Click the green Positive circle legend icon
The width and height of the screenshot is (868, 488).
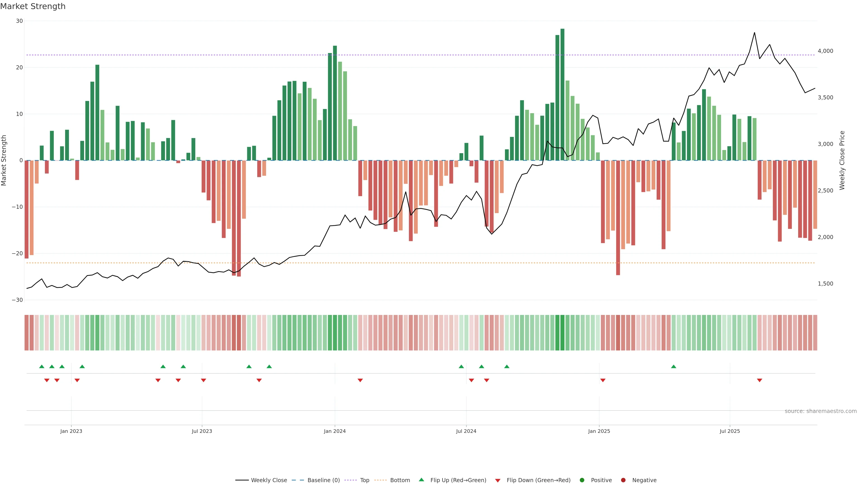point(582,480)
